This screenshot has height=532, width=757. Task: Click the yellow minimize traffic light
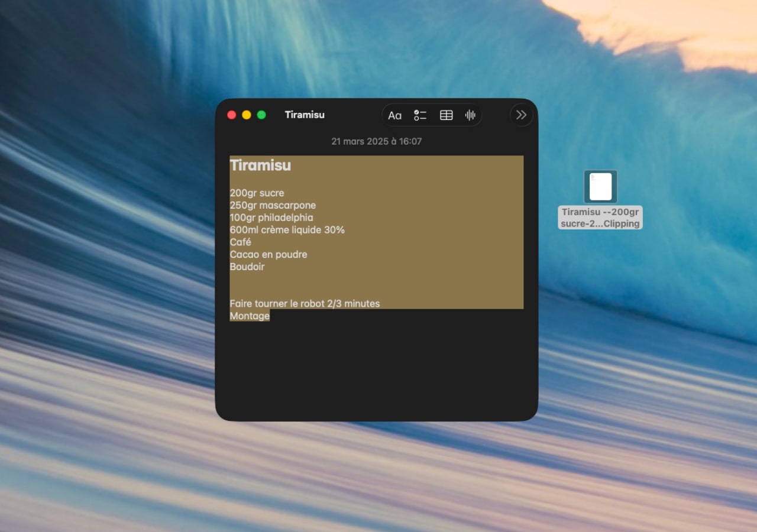click(x=246, y=115)
